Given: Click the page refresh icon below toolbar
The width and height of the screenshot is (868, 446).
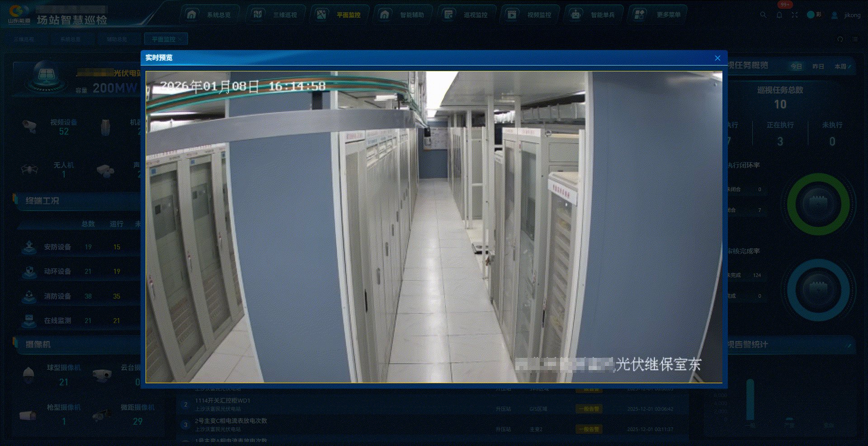Looking at the screenshot, I should click(840, 39).
